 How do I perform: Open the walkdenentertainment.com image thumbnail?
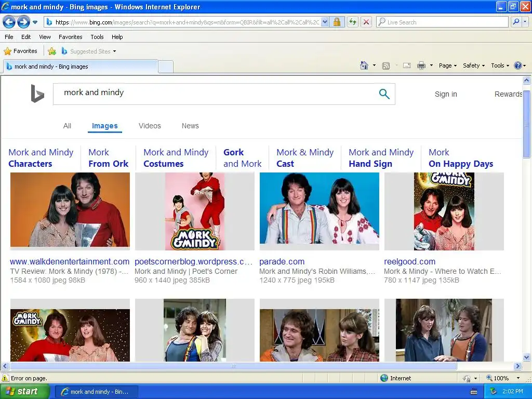(x=70, y=211)
